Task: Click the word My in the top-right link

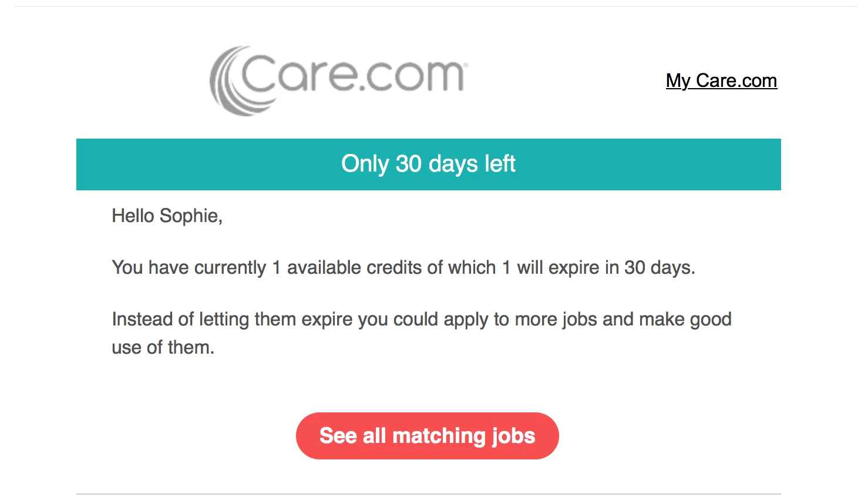Action: pos(678,80)
